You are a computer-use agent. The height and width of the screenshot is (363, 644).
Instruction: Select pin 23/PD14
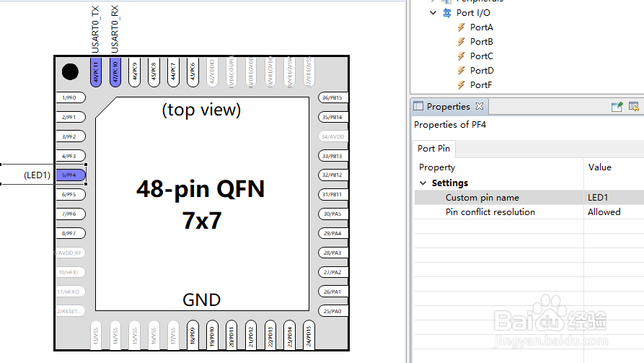tap(290, 335)
